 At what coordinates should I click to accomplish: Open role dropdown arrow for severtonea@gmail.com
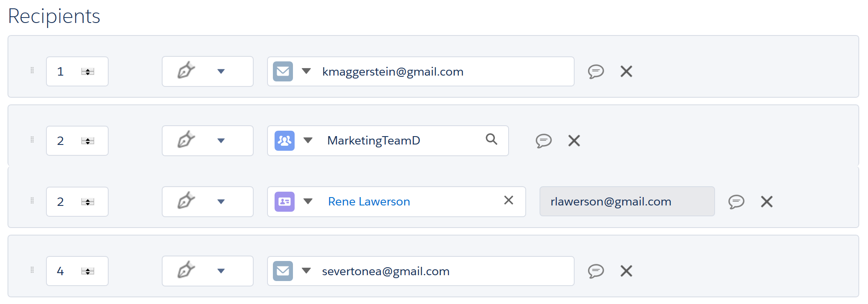pos(221,271)
